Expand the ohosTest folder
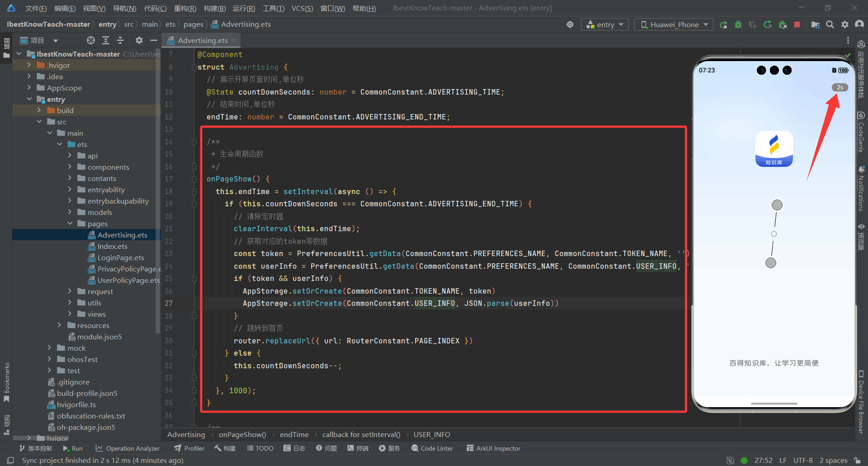 tap(49, 359)
